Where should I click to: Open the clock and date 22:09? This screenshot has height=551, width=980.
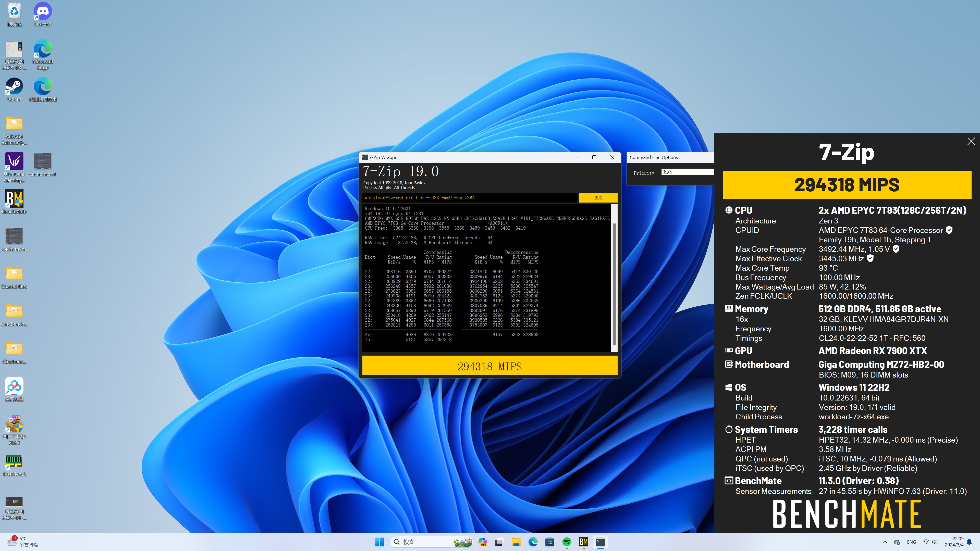tap(954, 542)
